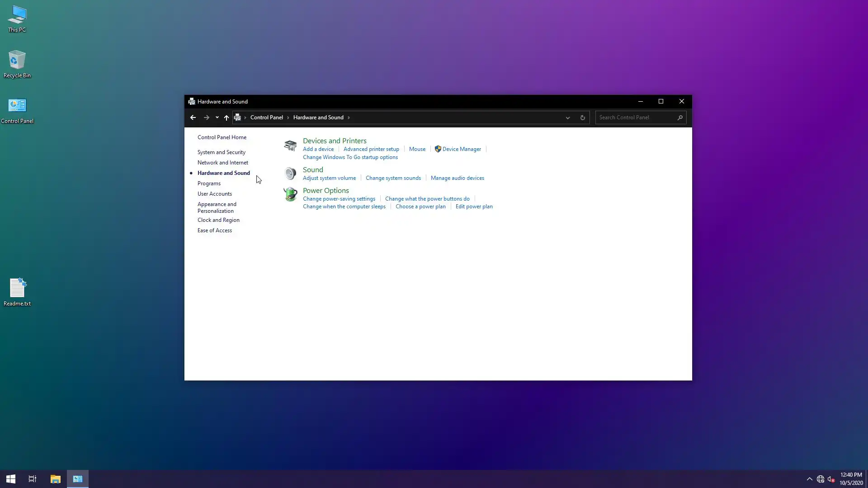
Task: Expand the address bar previous locations dropdown
Action: 568,117
